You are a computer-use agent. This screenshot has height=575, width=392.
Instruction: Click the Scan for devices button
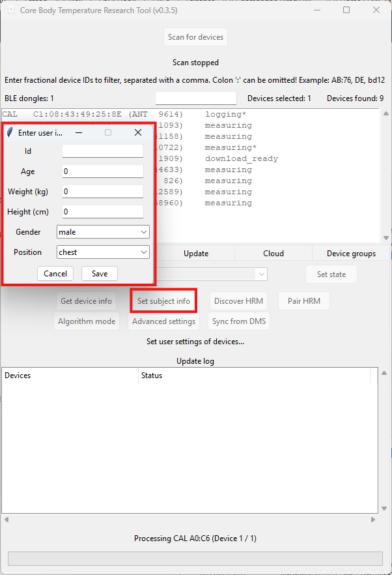click(x=195, y=37)
